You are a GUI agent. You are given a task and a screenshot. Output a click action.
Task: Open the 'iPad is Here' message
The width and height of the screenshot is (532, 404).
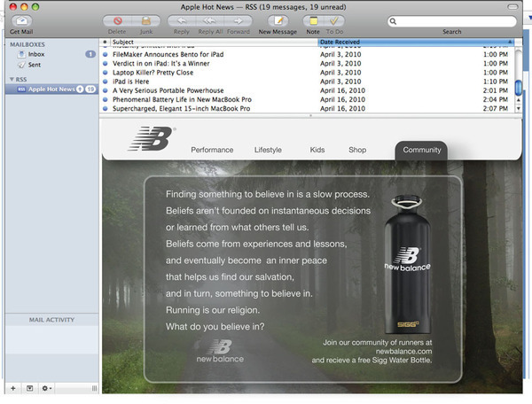[308, 82]
